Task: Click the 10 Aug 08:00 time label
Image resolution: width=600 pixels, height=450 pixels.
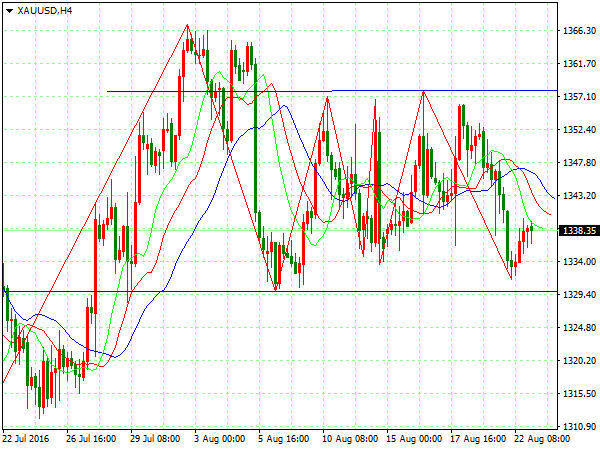Action: pos(350,439)
